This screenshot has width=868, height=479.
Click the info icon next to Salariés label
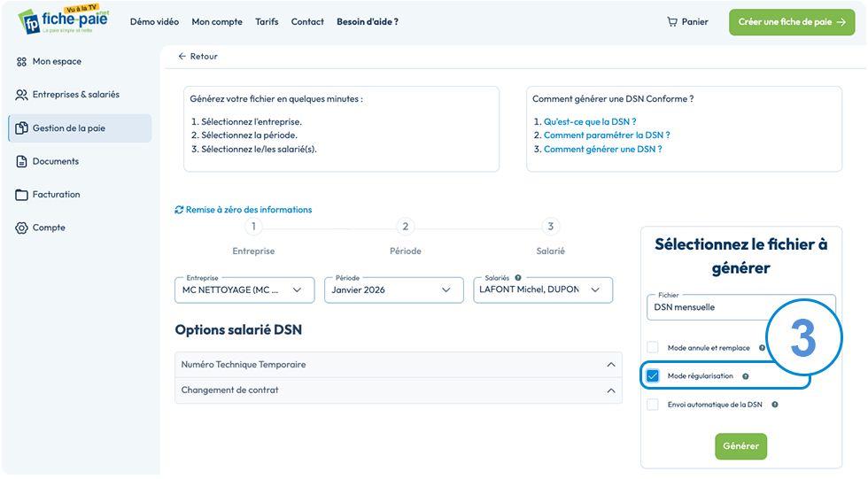point(518,278)
